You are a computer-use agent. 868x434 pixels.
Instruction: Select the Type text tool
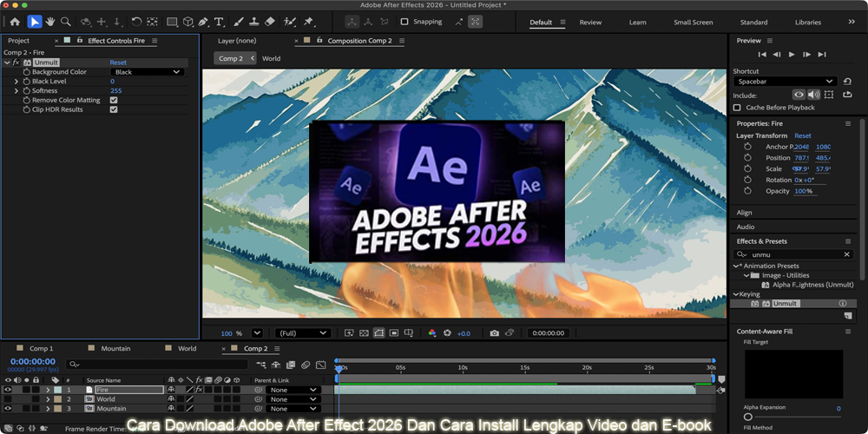pos(220,23)
